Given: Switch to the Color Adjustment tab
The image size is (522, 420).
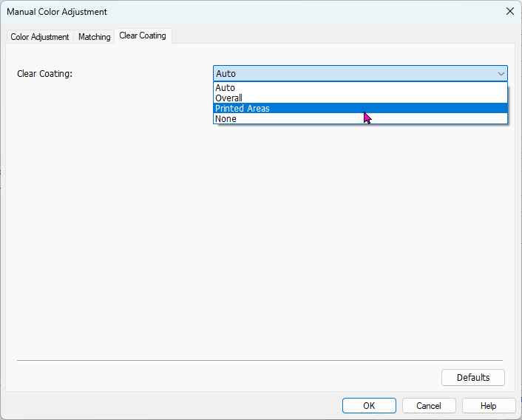Looking at the screenshot, I should point(40,37).
